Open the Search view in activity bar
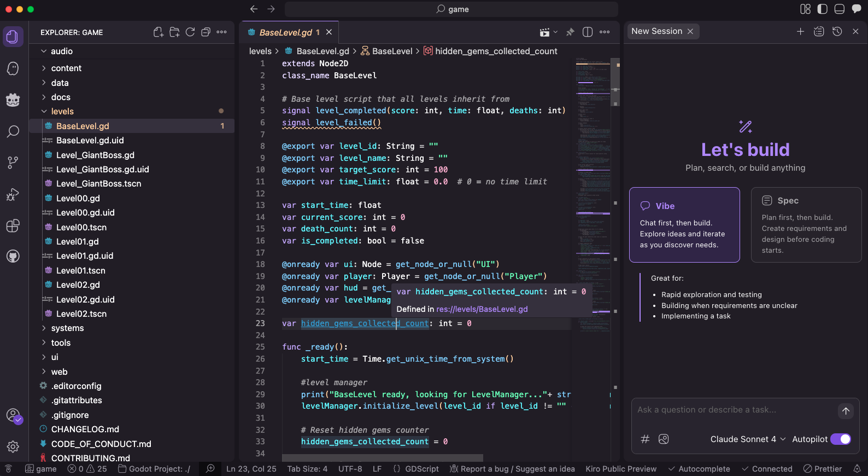Image resolution: width=868 pixels, height=476 pixels. coord(13,131)
